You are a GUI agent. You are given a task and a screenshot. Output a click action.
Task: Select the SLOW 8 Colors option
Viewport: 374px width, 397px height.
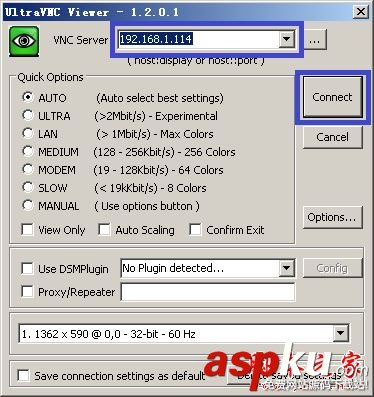point(28,187)
